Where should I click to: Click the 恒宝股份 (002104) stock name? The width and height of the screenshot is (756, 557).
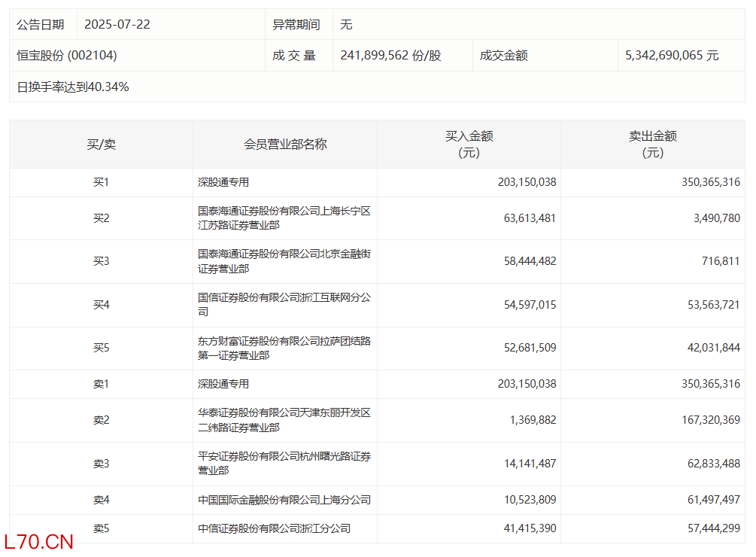tap(66, 56)
